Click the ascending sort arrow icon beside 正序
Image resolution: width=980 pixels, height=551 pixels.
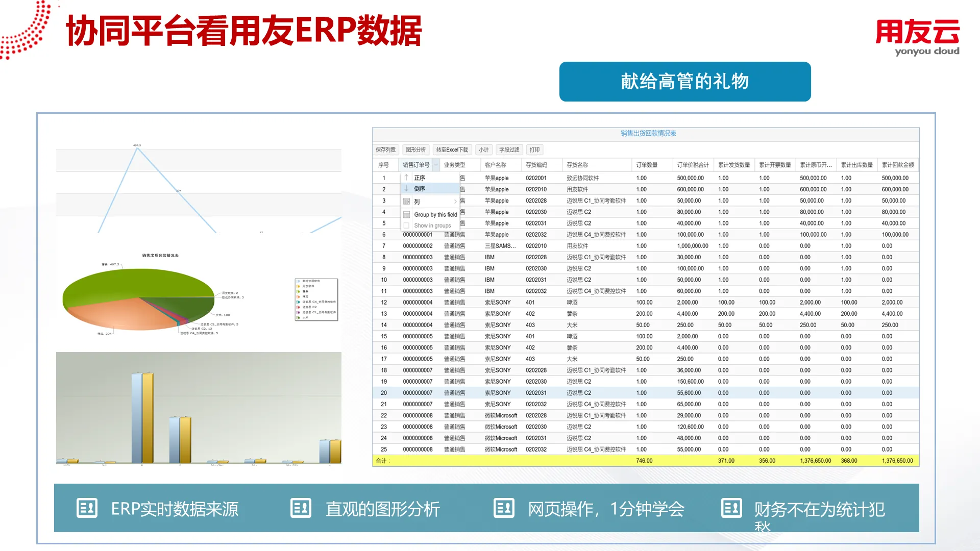point(406,178)
